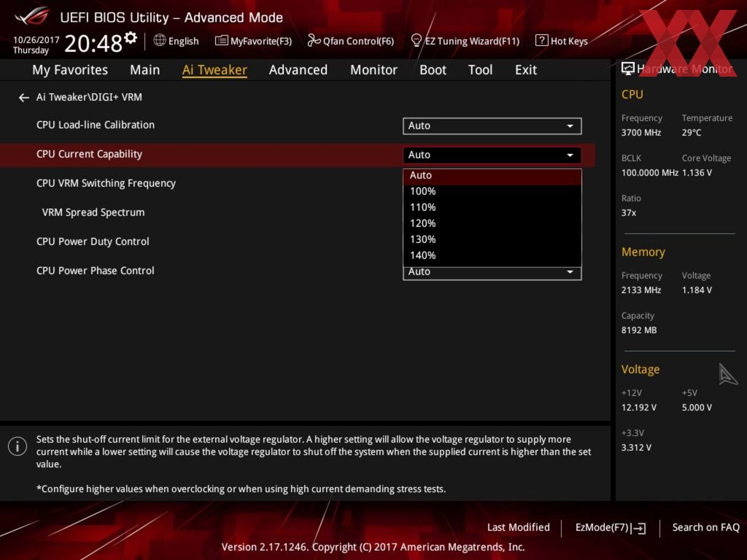Viewport: 747px width, 560px height.
Task: Select VRM Spread Spectrum setting
Action: click(93, 212)
